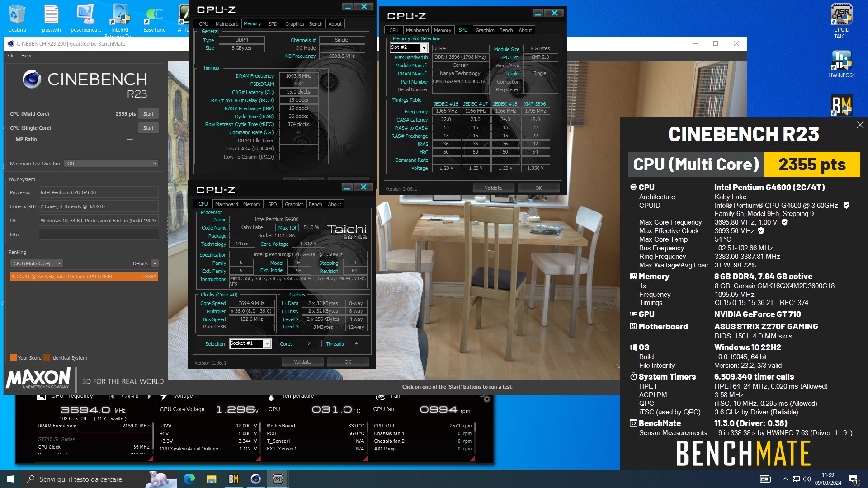The image size is (868, 488).
Task: Close the BenchMate result panel with X
Action: click(860, 125)
